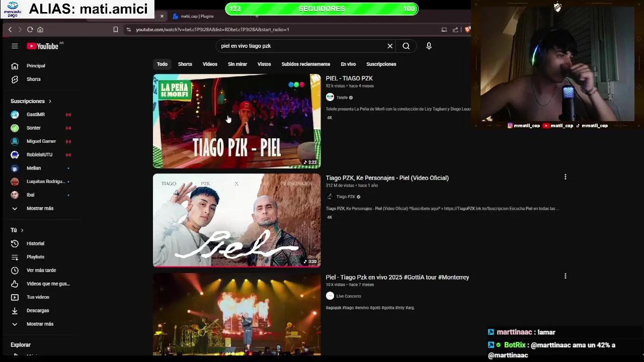Select the Todo filter chip
Image resolution: width=644 pixels, height=362 pixels.
point(162,64)
